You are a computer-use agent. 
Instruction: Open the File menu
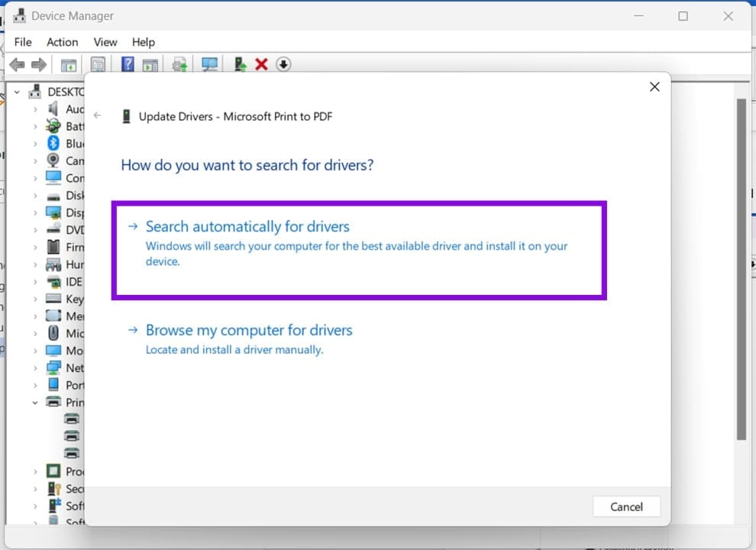coord(23,42)
